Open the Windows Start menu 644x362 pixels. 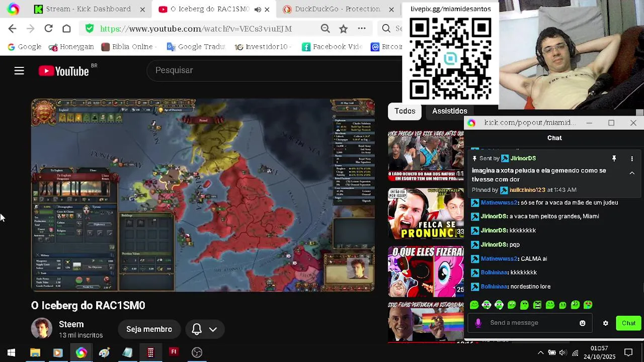click(x=11, y=352)
